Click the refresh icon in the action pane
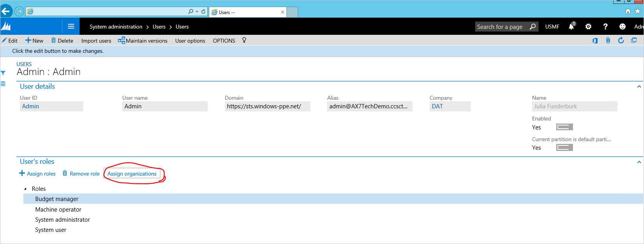The height and width of the screenshot is (244, 644). point(621,40)
